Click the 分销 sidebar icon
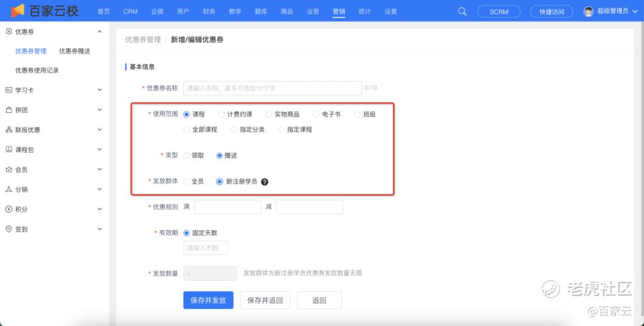This screenshot has width=644, height=326. click(8, 189)
